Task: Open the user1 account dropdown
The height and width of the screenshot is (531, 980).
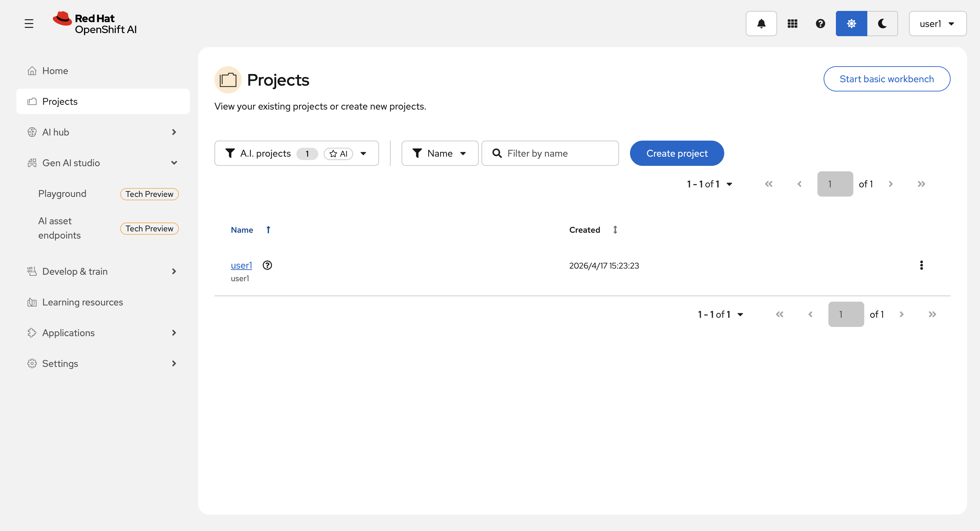Action: (x=937, y=24)
